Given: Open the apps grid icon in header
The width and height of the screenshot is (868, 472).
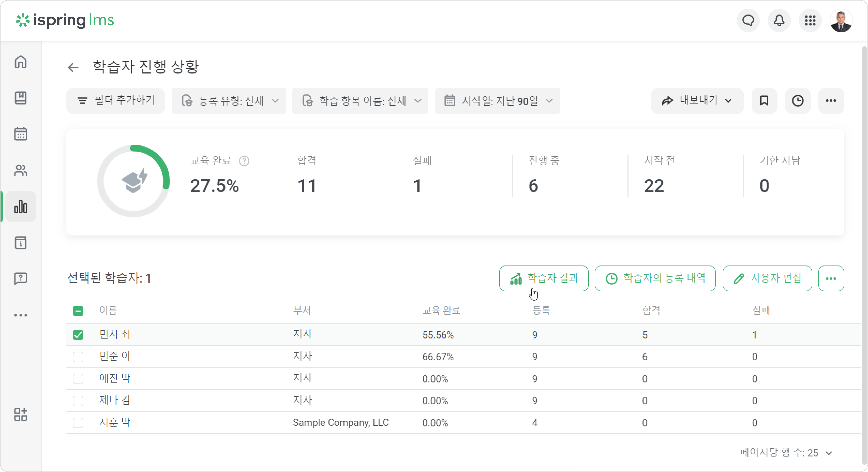Looking at the screenshot, I should 810,21.
